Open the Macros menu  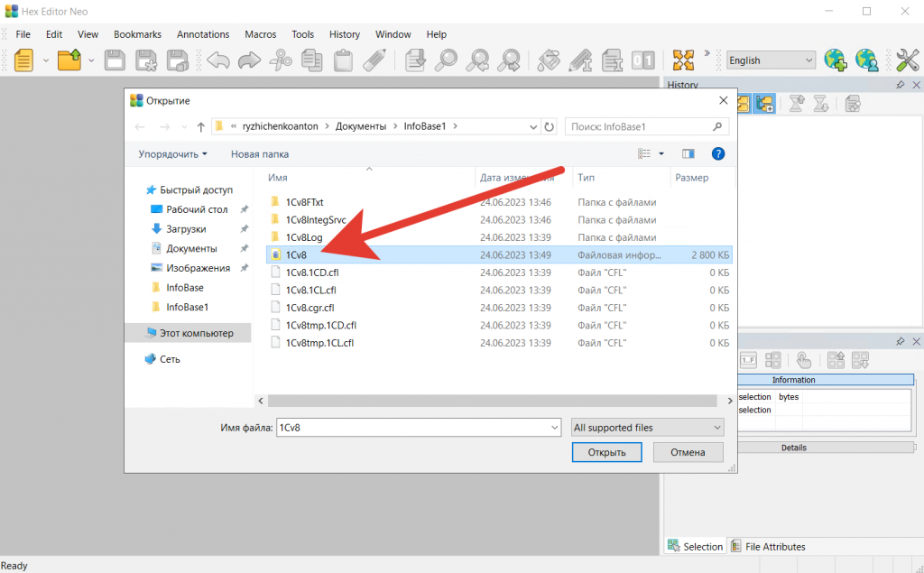coord(261,34)
